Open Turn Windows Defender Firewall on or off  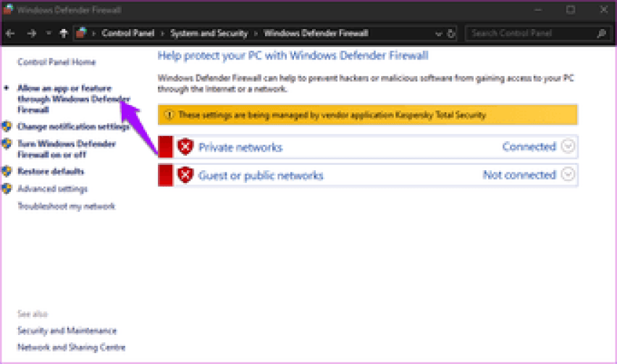tap(65, 149)
